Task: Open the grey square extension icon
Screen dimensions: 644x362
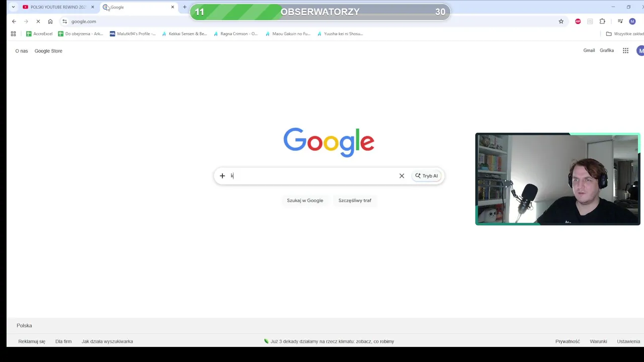Action: (x=590, y=21)
